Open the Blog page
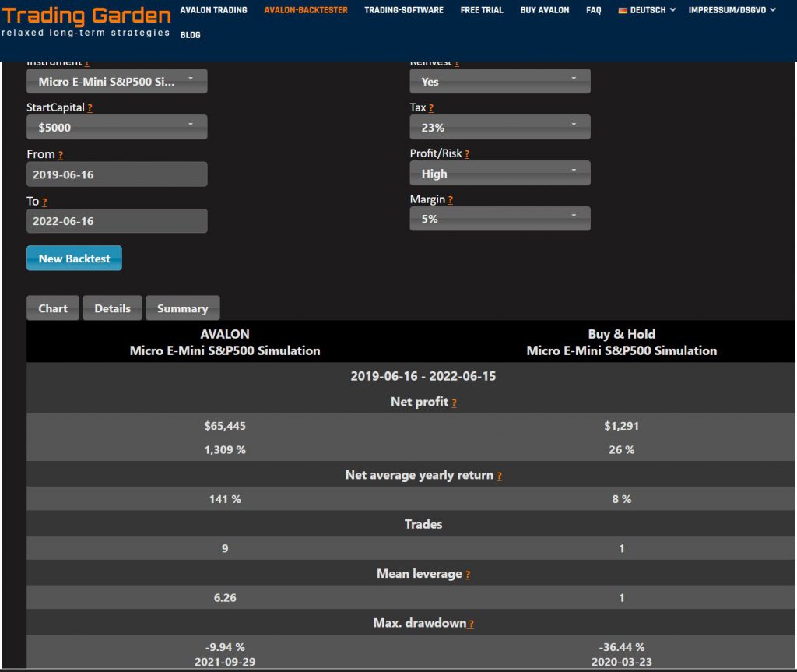Viewport: 797px width, 672px height. [x=190, y=35]
